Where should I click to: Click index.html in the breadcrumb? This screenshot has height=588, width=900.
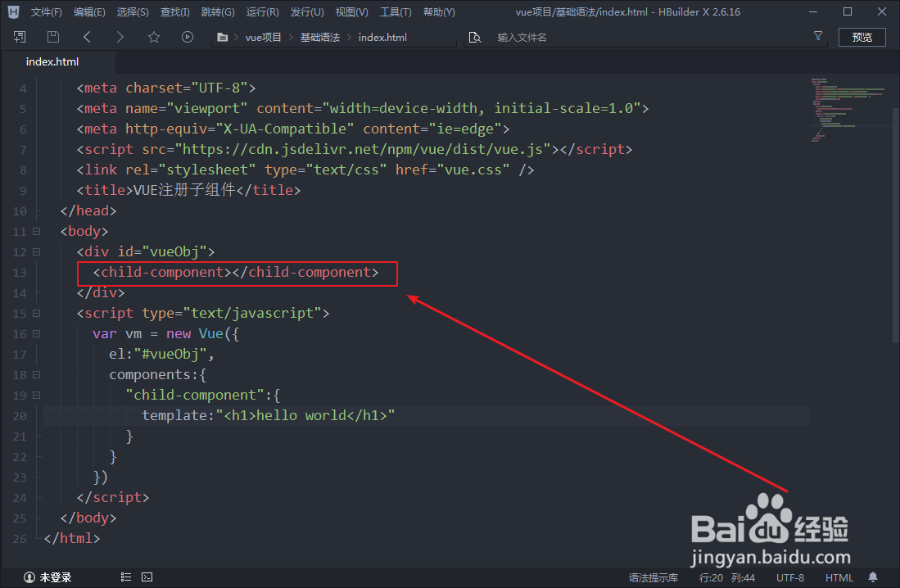click(382, 38)
